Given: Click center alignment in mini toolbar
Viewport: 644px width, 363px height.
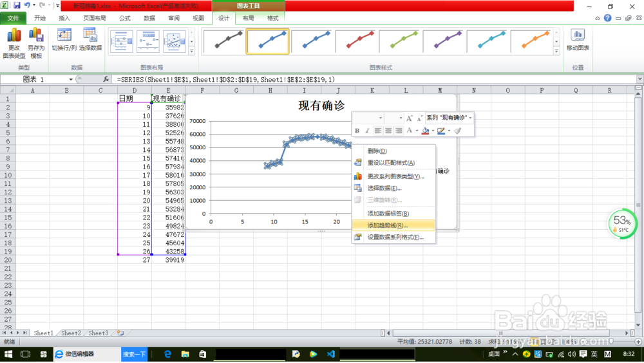Looking at the screenshot, I should coord(388,131).
